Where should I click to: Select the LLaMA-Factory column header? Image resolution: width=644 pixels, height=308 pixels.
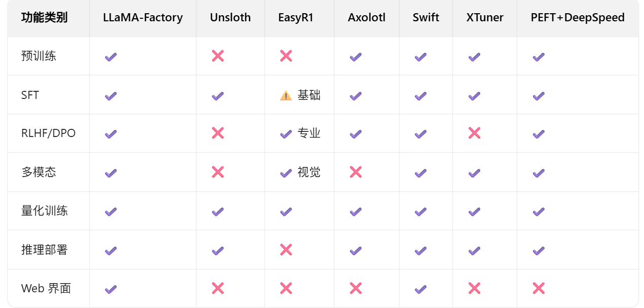(143, 17)
